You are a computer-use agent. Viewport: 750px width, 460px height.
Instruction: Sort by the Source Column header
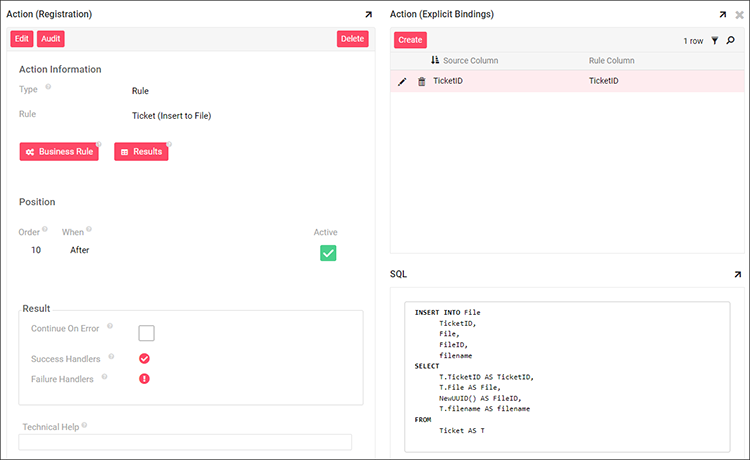pyautogui.click(x=470, y=61)
